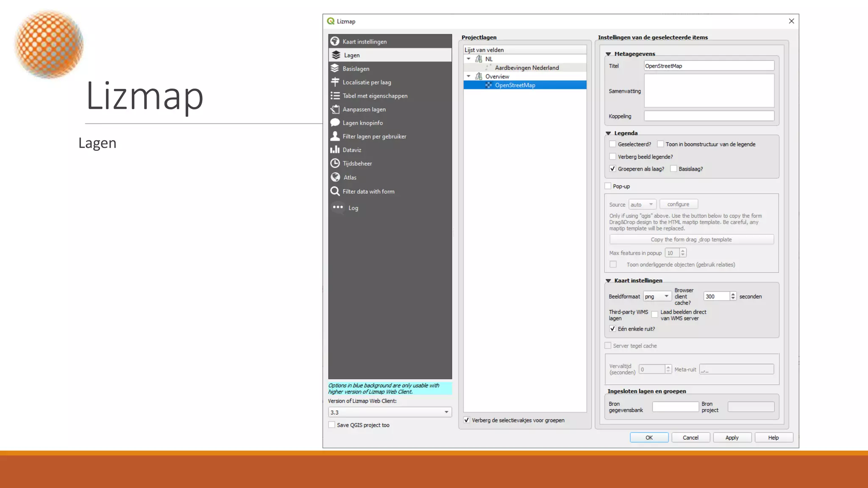The width and height of the screenshot is (868, 488).
Task: Enable the Pop-up checkbox
Action: point(608,186)
